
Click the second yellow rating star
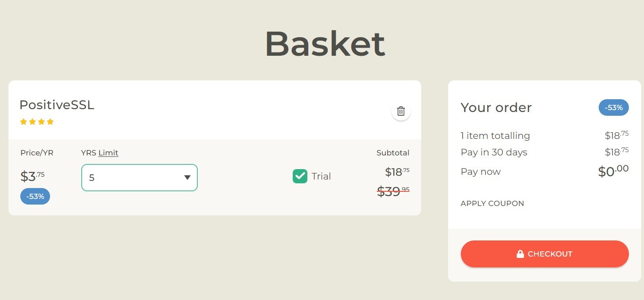click(33, 122)
